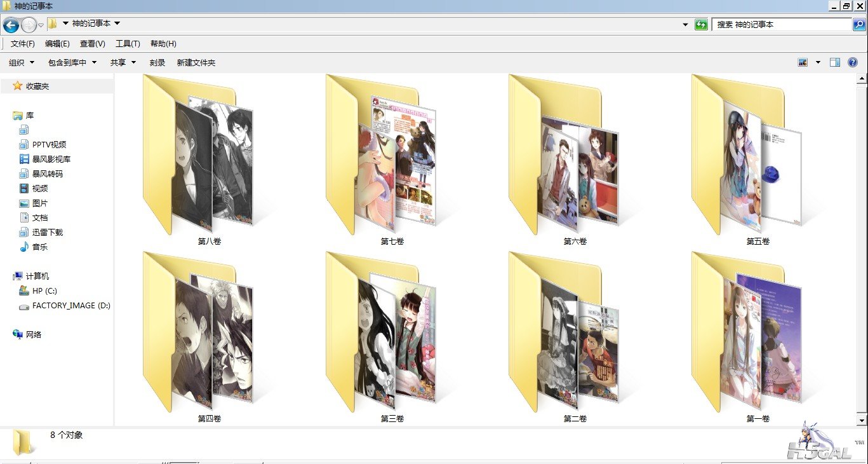This screenshot has height=464, width=868.
Task: Open the 工具(T) menu
Action: point(128,43)
